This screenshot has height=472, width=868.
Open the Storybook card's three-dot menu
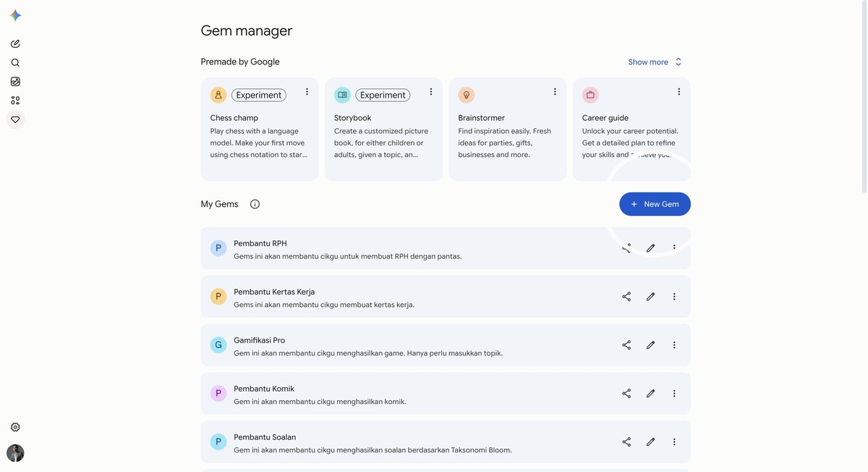[x=431, y=92]
